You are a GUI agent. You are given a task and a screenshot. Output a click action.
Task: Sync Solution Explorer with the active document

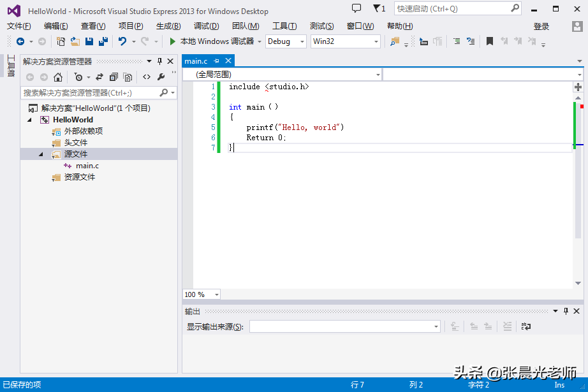point(99,77)
